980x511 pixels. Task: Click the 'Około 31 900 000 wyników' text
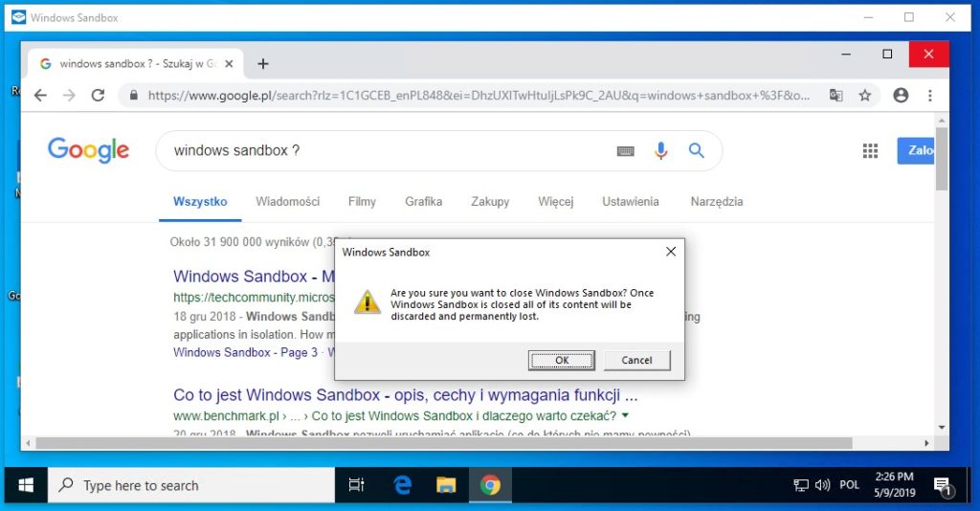pos(253,242)
